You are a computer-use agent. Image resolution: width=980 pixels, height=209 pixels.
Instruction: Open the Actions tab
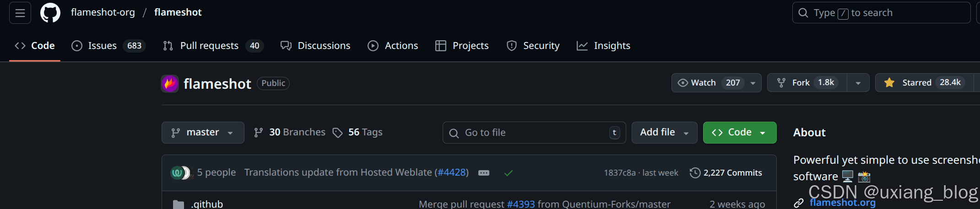pyautogui.click(x=393, y=46)
